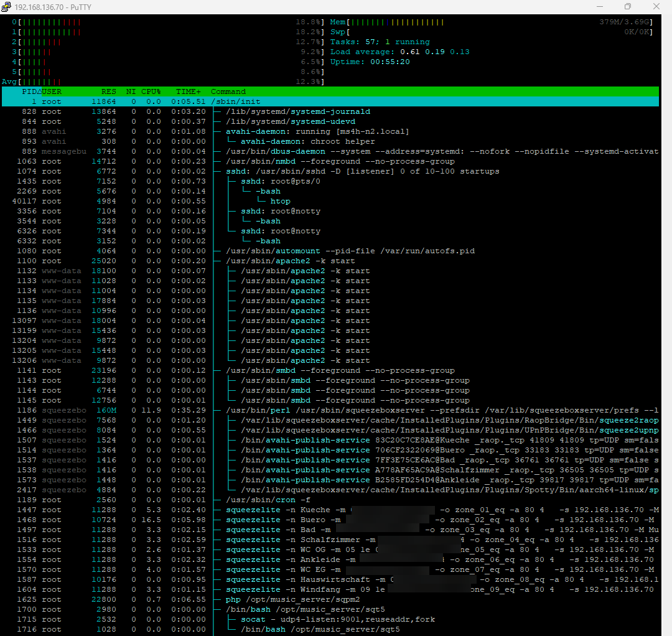Select the apache2 worker with PID 1132

pos(330,271)
